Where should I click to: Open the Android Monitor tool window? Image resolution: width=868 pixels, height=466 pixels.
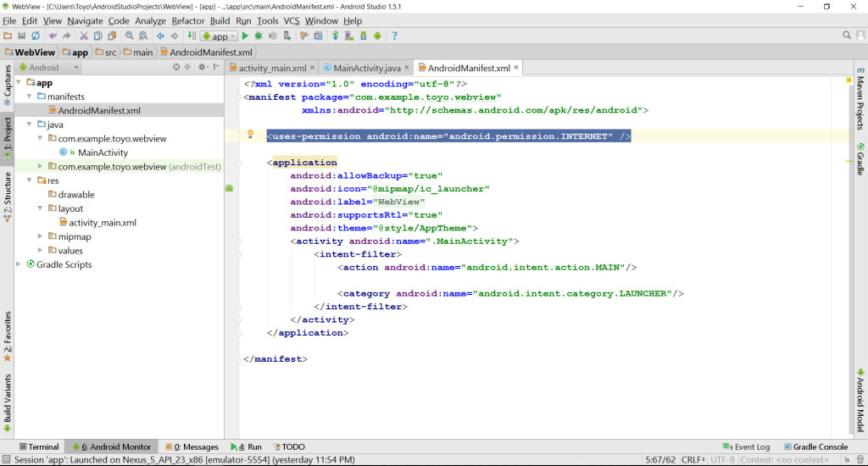[111, 447]
